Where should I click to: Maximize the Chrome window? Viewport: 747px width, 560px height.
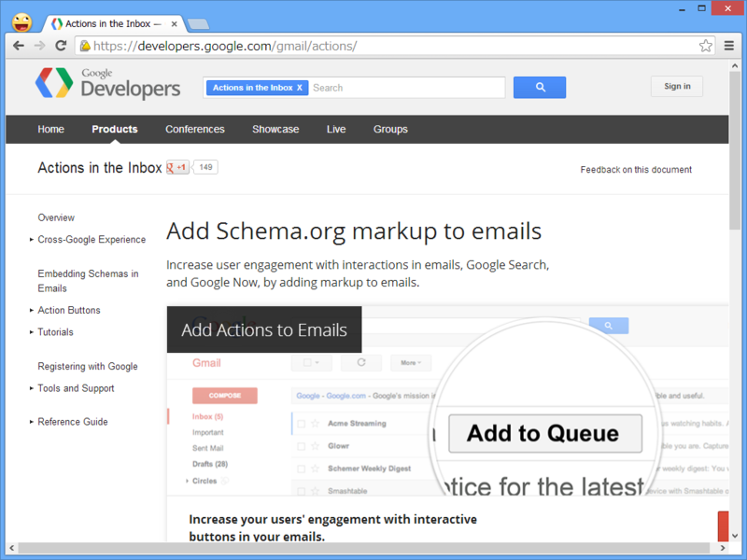[701, 8]
